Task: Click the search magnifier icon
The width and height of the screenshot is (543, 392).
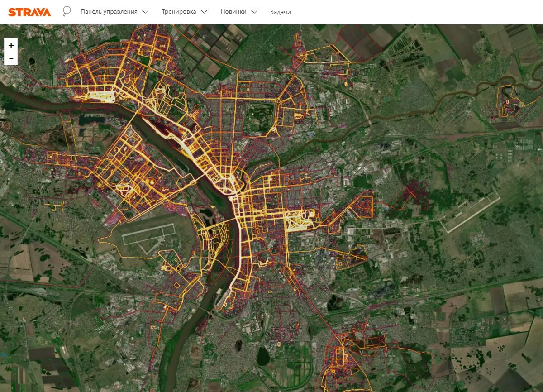Action: [67, 11]
